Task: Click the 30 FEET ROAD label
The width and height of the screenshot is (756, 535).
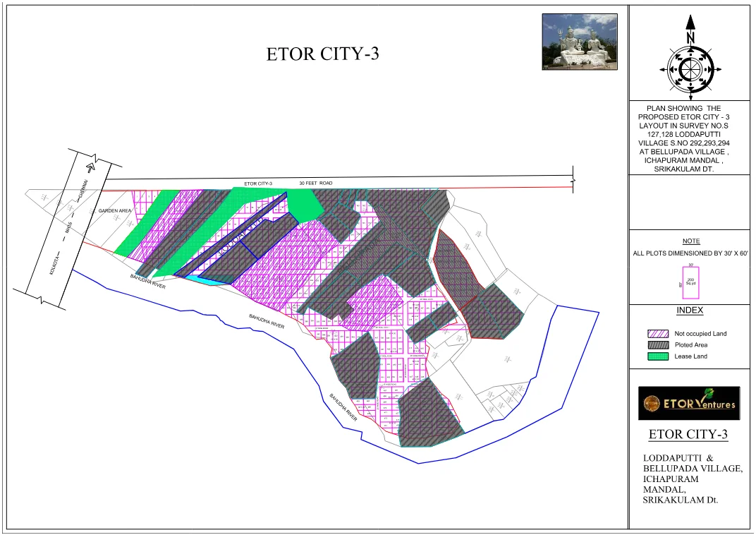Action: 316,184
